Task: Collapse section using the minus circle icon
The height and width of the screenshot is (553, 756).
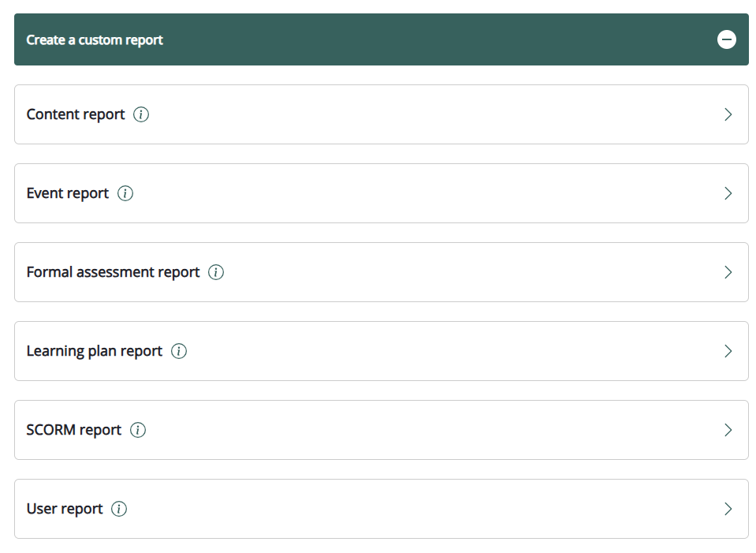Action: [x=727, y=39]
